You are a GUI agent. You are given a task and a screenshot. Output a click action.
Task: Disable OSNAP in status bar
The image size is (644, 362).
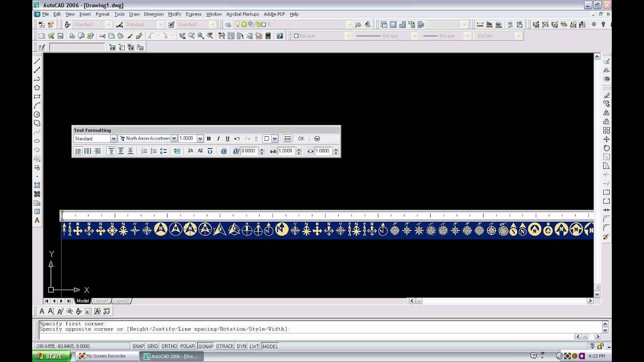click(206, 346)
